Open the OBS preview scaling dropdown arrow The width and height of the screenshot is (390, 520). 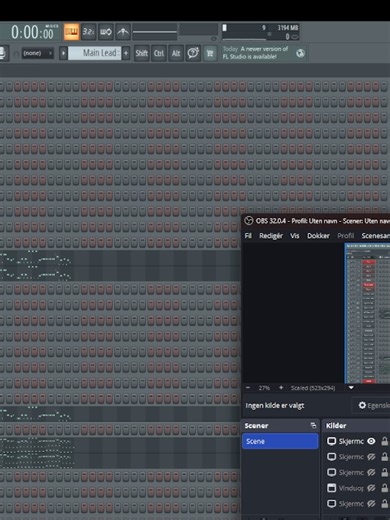click(x=351, y=388)
